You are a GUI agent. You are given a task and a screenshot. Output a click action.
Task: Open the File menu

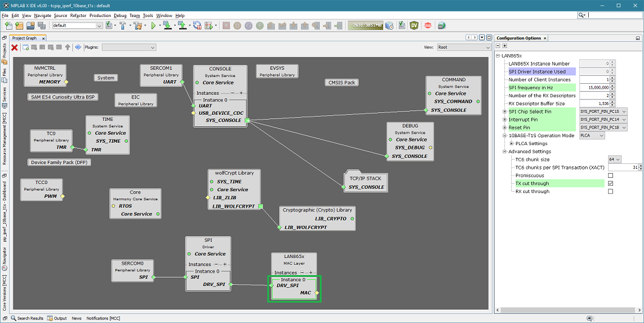coord(5,16)
